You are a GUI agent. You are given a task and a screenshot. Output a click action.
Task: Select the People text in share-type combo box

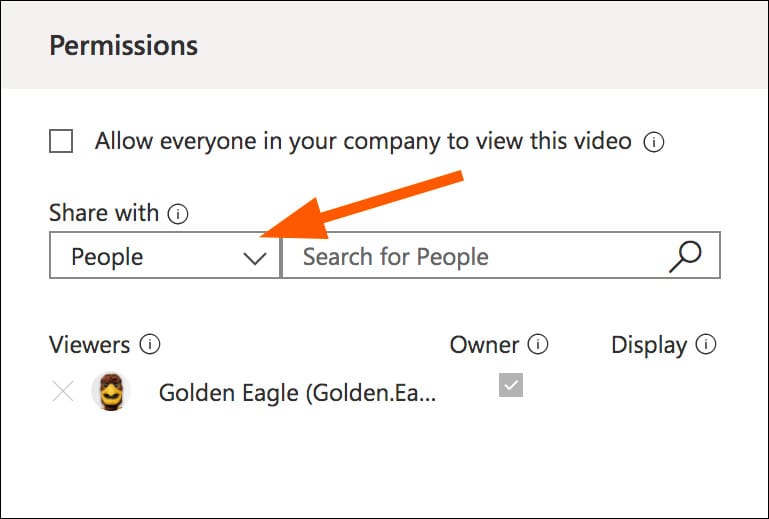(107, 258)
